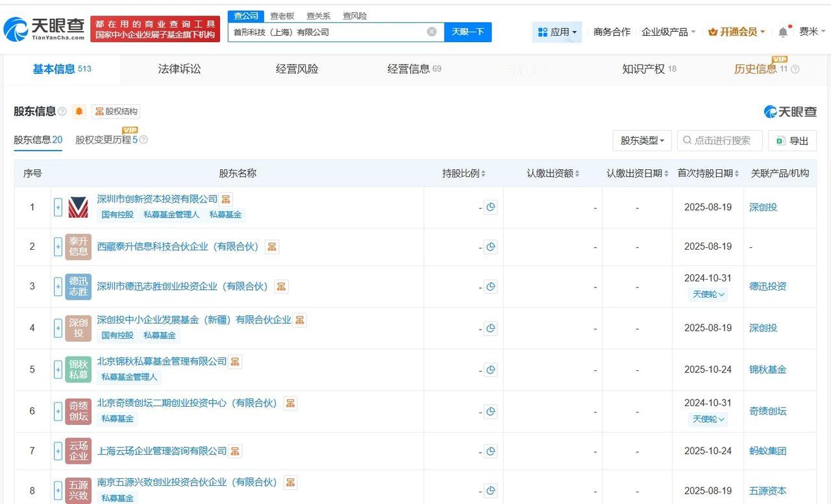
Task: Click the Tianyancha logo in the header
Action: click(44, 29)
